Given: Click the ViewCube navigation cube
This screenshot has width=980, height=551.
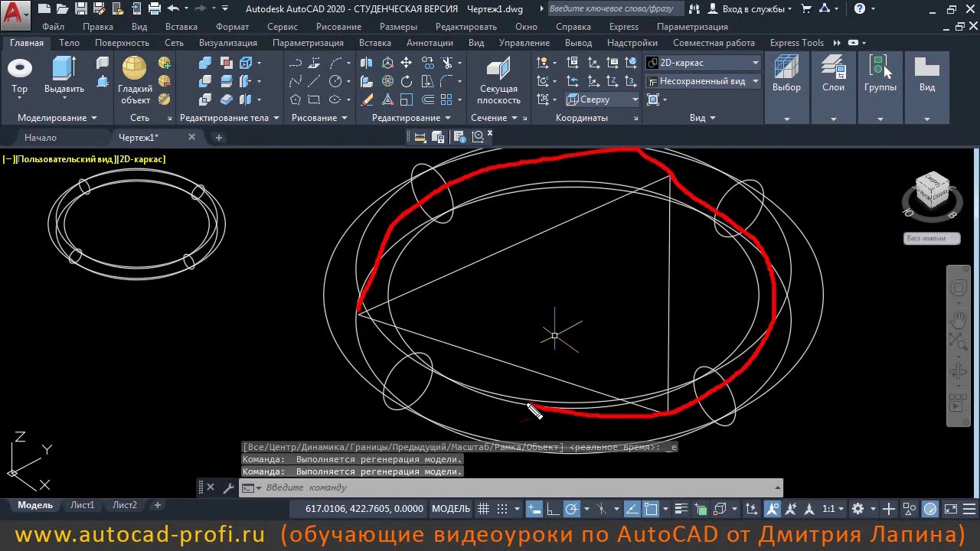Looking at the screenshot, I should (932, 191).
